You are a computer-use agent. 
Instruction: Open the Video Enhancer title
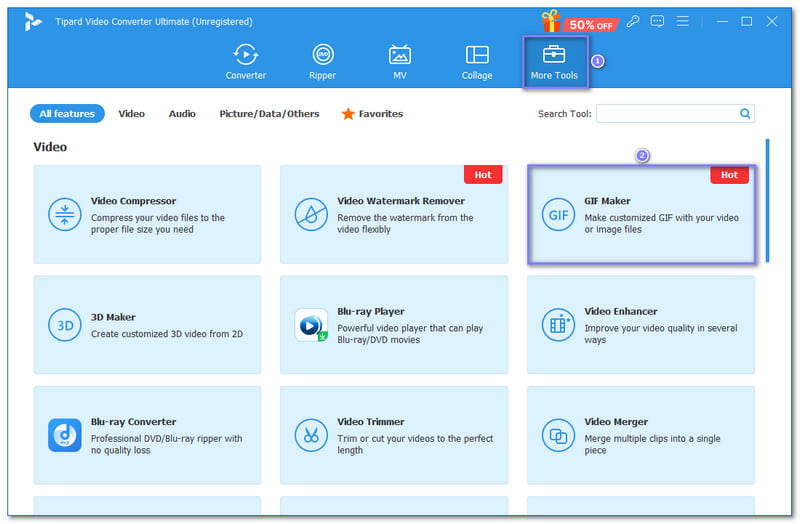point(621,312)
